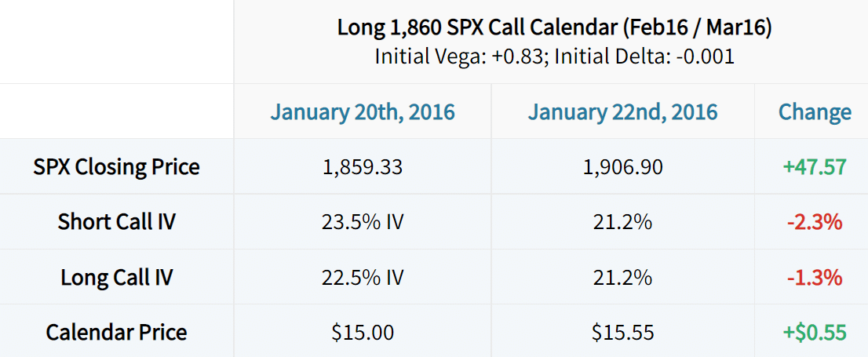Image resolution: width=868 pixels, height=357 pixels.
Task: Select the Short Call IV row label
Action: coord(116,222)
